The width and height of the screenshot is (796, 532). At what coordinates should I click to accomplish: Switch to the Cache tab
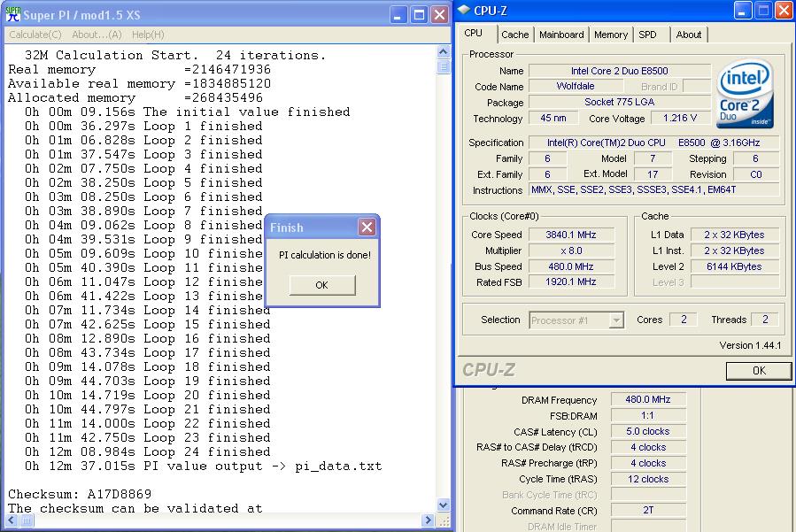coord(514,35)
